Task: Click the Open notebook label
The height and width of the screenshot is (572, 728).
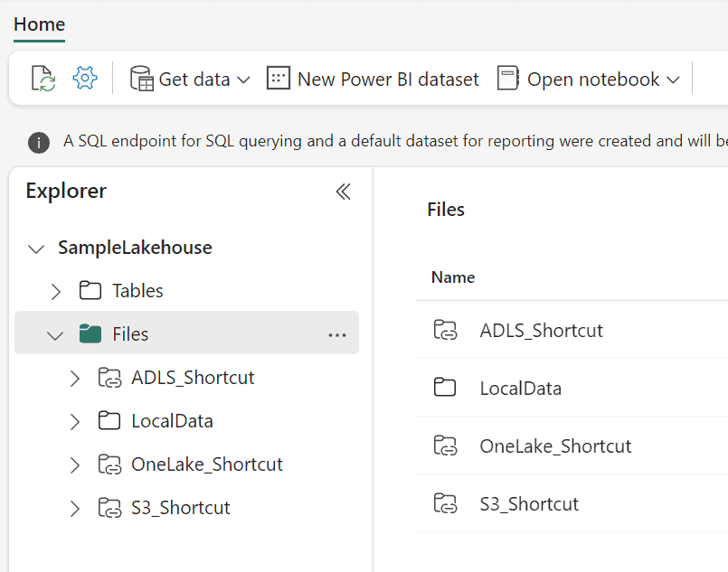Action: 593,80
